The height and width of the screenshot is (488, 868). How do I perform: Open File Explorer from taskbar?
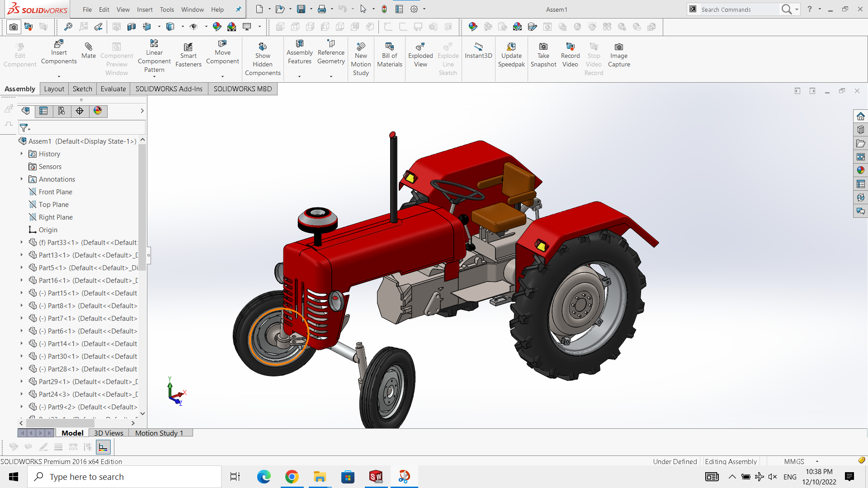coord(320,477)
